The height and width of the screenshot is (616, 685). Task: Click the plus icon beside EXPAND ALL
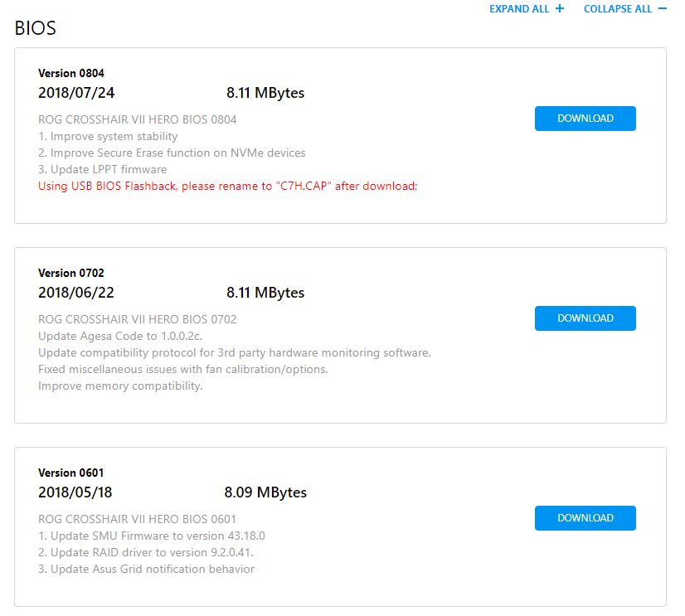[x=560, y=9]
